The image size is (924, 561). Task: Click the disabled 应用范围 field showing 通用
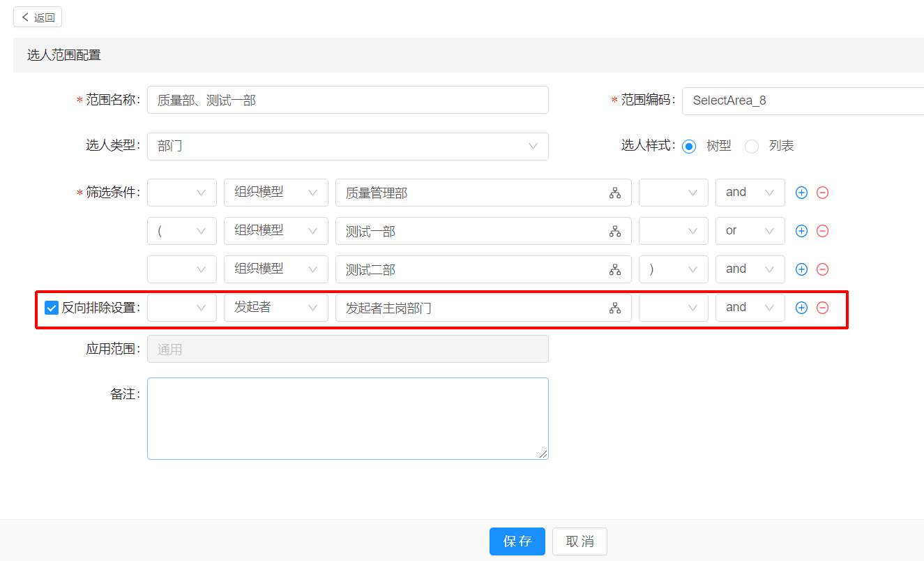point(348,349)
